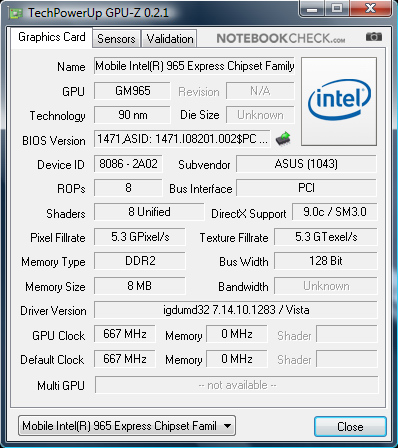Select the Graphics Card tab
Viewport: 398px width, 448px height.
coord(52,37)
